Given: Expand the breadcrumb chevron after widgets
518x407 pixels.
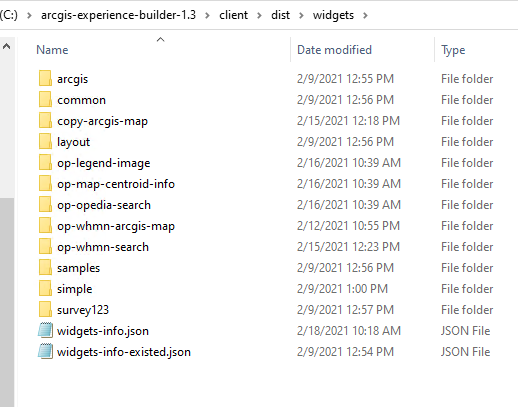Looking at the screenshot, I should pos(365,15).
